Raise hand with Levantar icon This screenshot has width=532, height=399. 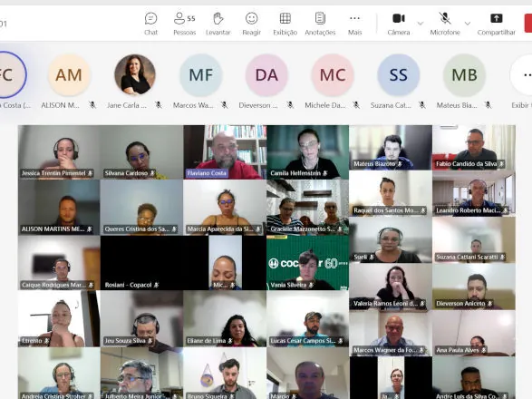218,24
